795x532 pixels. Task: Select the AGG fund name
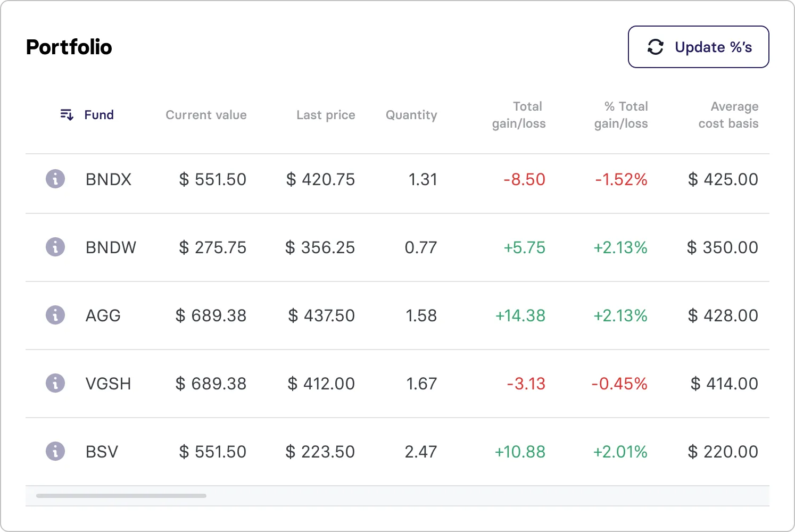tap(103, 315)
